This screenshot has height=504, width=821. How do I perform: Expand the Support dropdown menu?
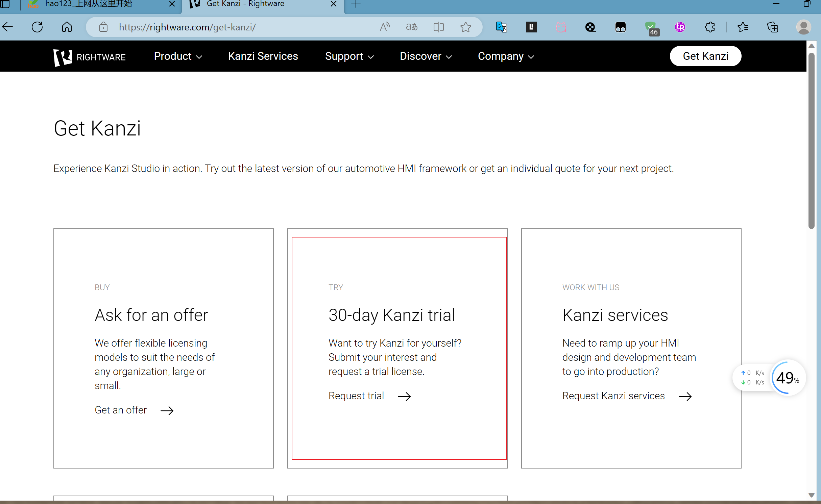click(349, 56)
